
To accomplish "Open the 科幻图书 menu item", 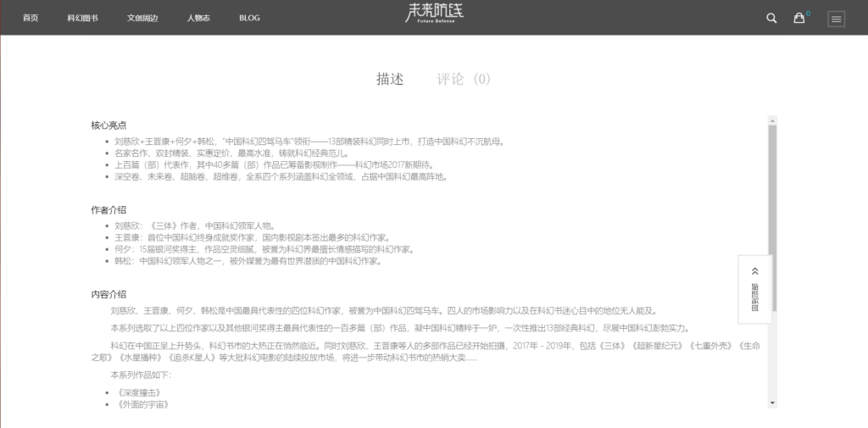I will pyautogui.click(x=82, y=18).
